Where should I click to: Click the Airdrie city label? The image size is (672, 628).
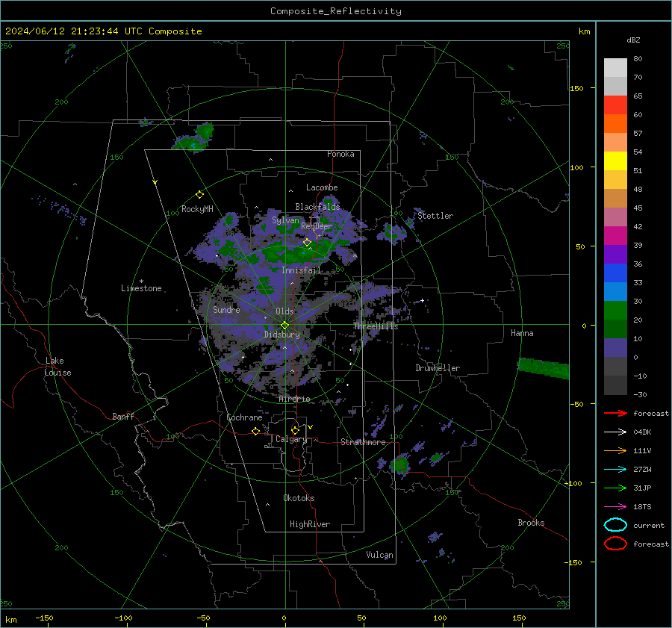(294, 399)
